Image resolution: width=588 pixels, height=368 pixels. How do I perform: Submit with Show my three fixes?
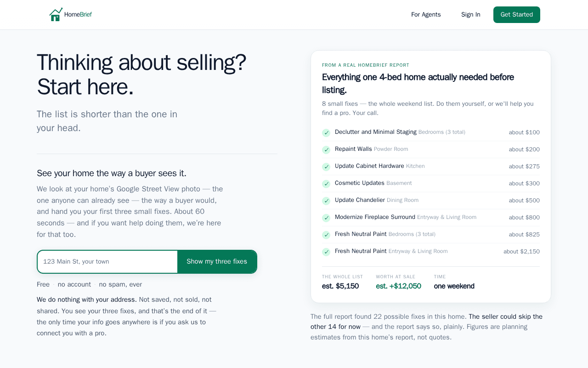tap(217, 262)
